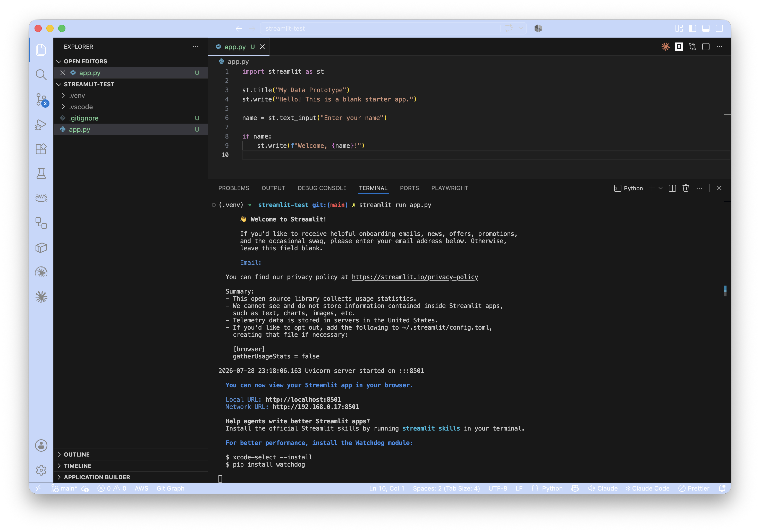Screen dimensions: 760x532
Task: Open the Extensions view icon
Action: [x=41, y=149]
